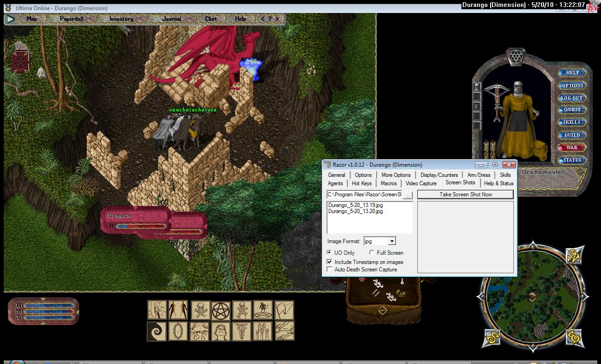Screen dimensions: 601x364
Task: Cast the waving flag spell icon
Action: 285,310
